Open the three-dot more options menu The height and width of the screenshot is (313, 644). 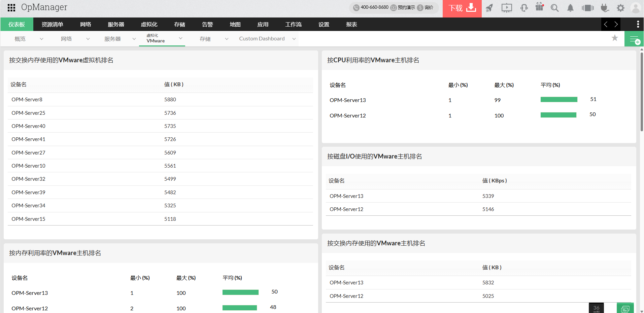coord(638,24)
